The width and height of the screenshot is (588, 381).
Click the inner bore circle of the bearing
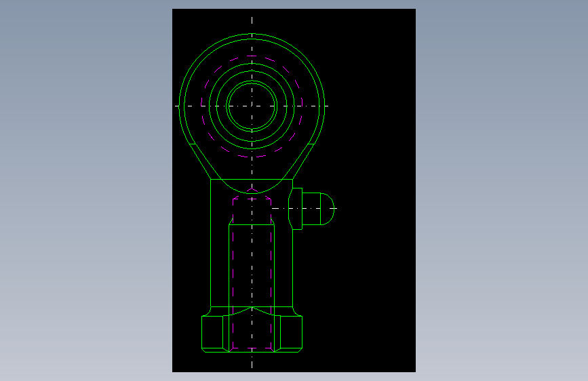[x=252, y=106]
